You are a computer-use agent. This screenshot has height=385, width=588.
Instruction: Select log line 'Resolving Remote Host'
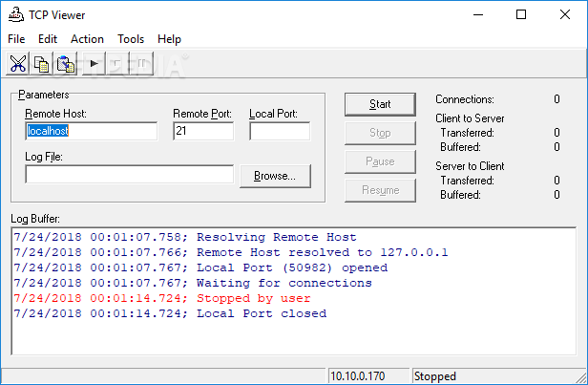185,237
